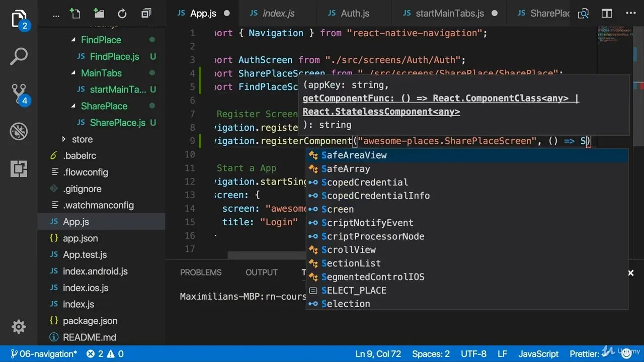Select Selection autocomplete suggestion
This screenshot has height=362, width=644.
coord(467,304)
